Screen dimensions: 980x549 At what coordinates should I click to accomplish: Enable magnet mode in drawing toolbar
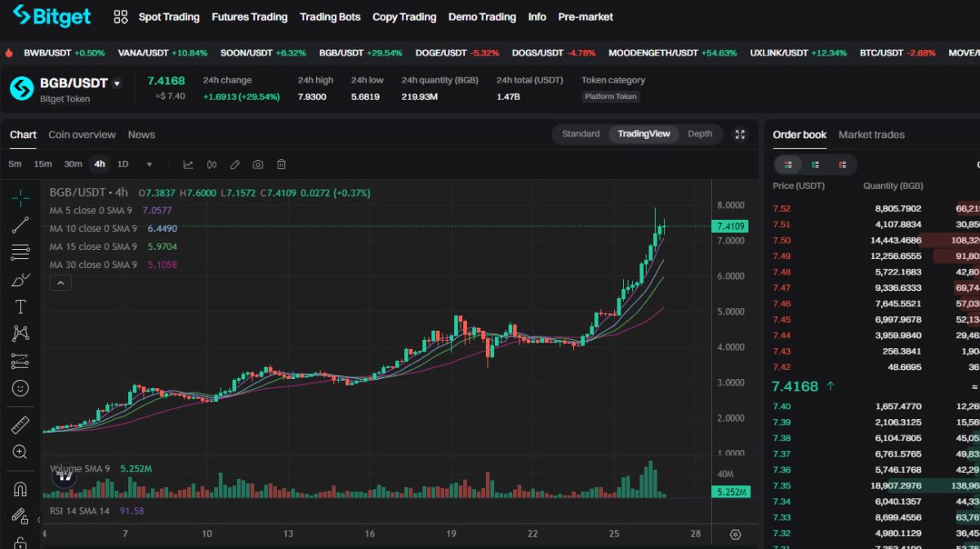tap(20, 489)
